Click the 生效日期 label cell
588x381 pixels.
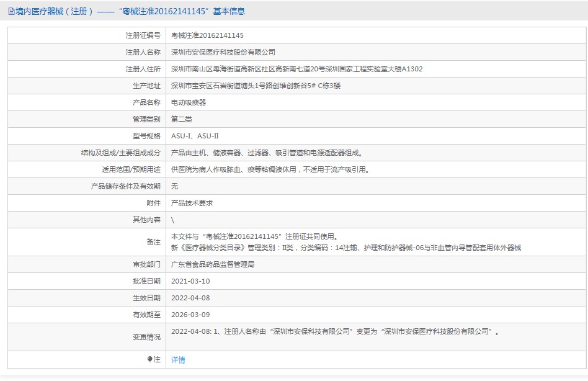tap(87, 298)
